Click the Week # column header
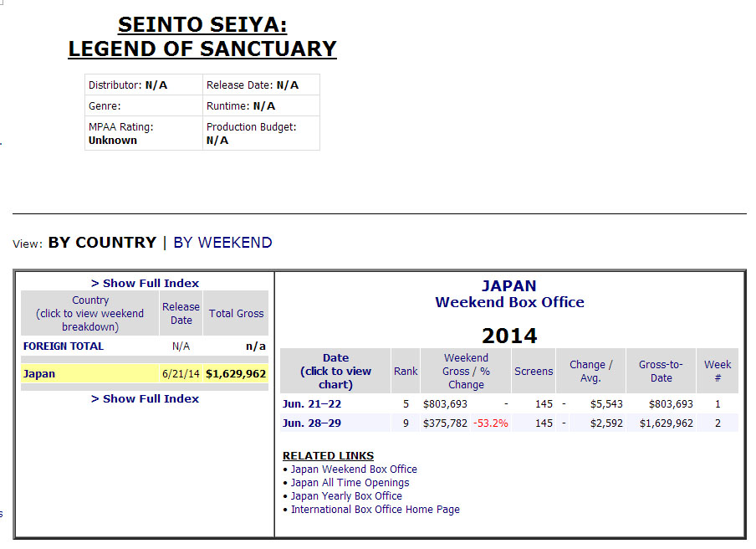This screenshot has width=756, height=549. click(718, 371)
